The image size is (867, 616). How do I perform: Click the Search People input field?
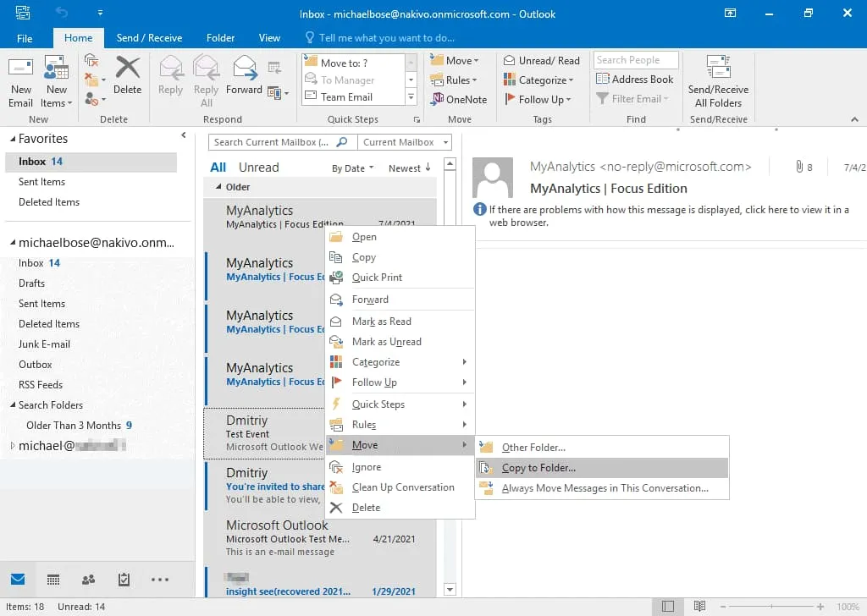[636, 60]
